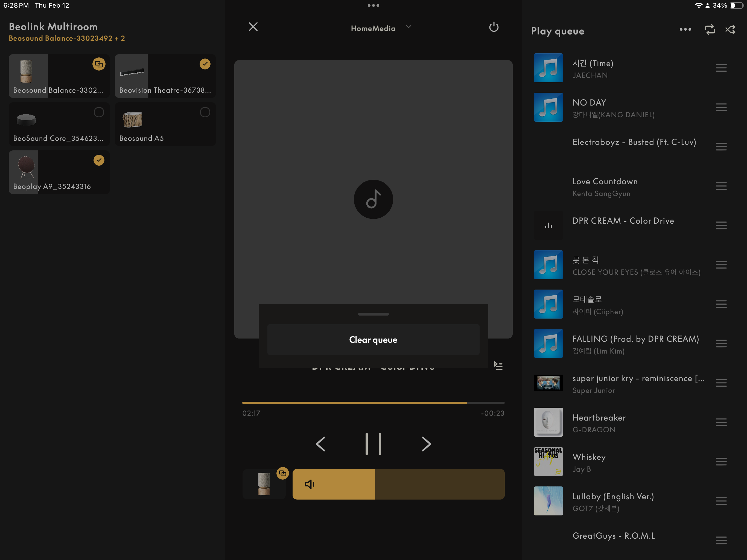Toggle repeat mode in Play queue
This screenshot has height=560, width=747.
pyautogui.click(x=710, y=30)
